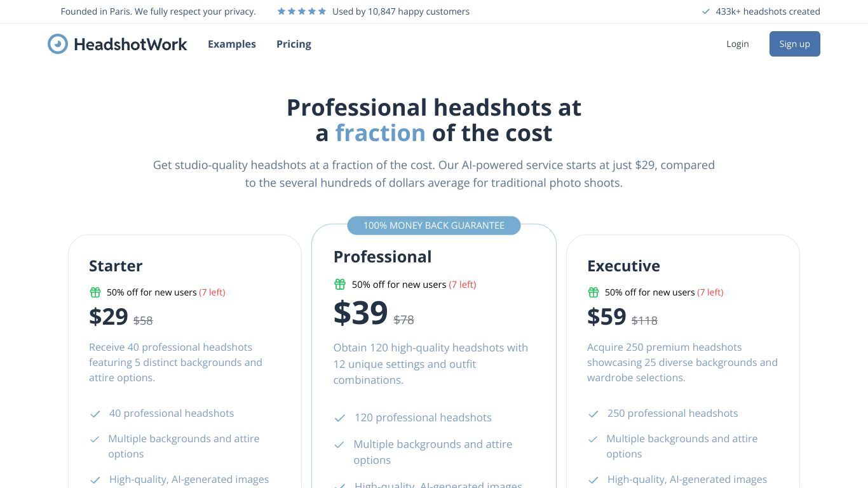This screenshot has height=488, width=868.
Task: Click the HeadshotWork eye logo icon
Action: [58, 44]
